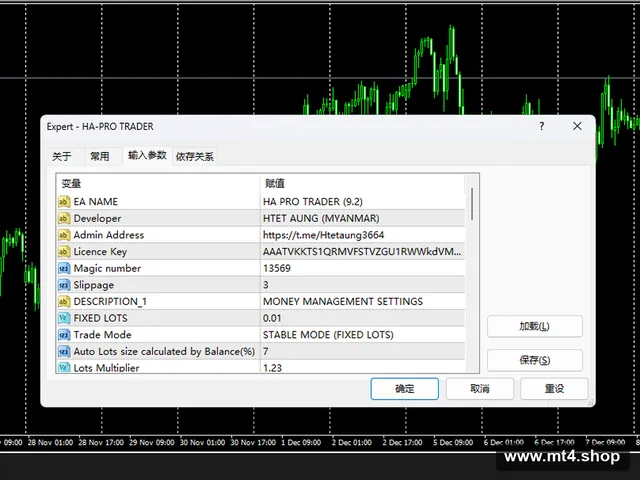Select the Lots Multiplier variable label
The width and height of the screenshot is (640, 480).
(x=107, y=368)
